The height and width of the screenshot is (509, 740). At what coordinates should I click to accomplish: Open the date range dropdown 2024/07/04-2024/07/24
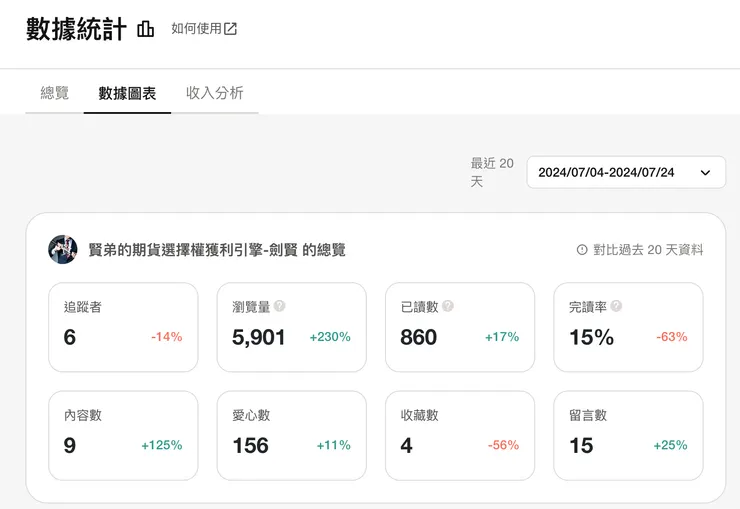(626, 173)
